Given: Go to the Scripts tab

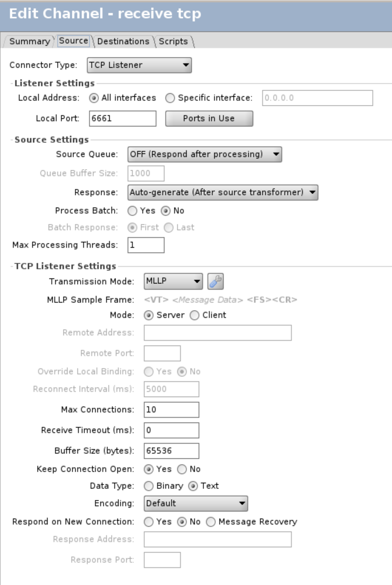Looking at the screenshot, I should (x=173, y=41).
